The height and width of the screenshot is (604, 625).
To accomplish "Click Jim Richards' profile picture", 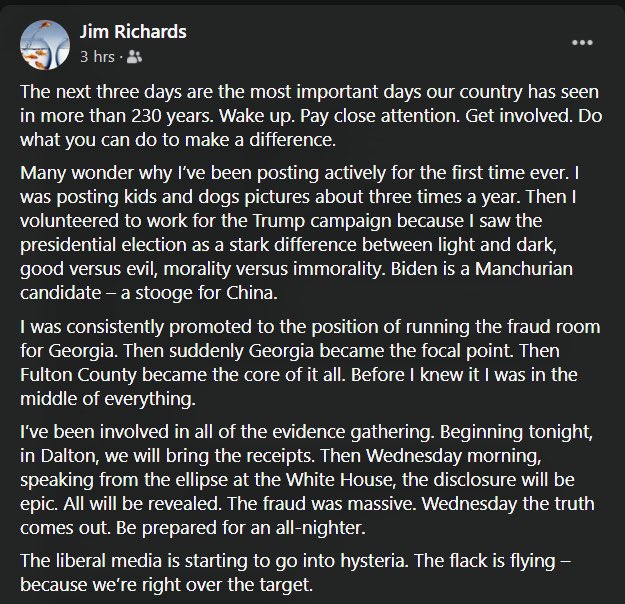I will (44, 43).
